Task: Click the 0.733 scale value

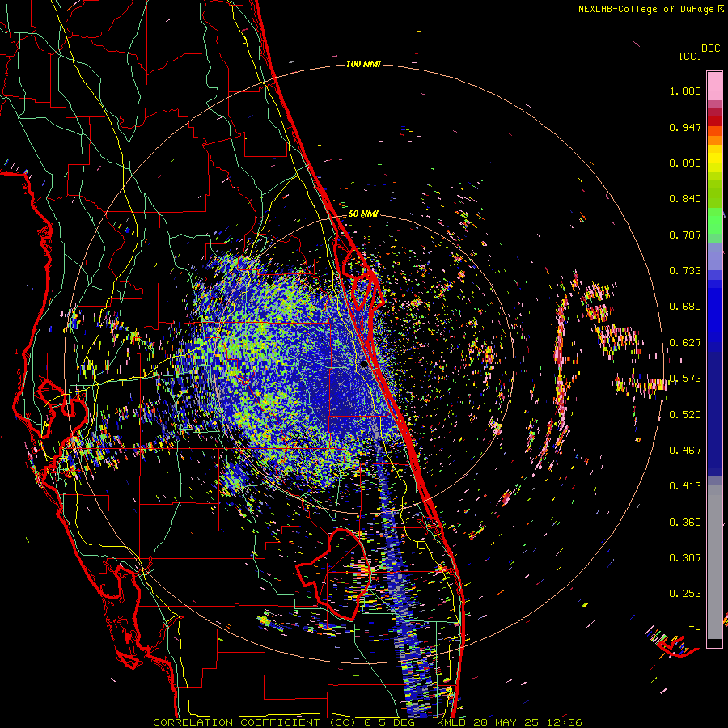Action: [x=685, y=271]
